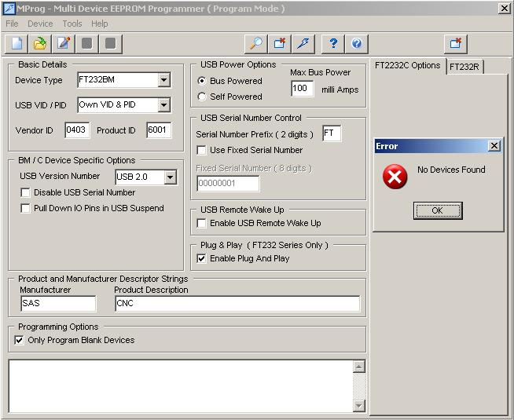Open the USB VID / PID dropdown
The height and width of the screenshot is (420, 514).
(x=163, y=105)
